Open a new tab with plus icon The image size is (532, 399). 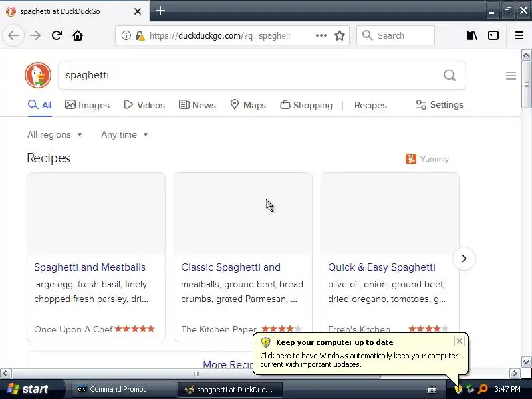pos(160,11)
